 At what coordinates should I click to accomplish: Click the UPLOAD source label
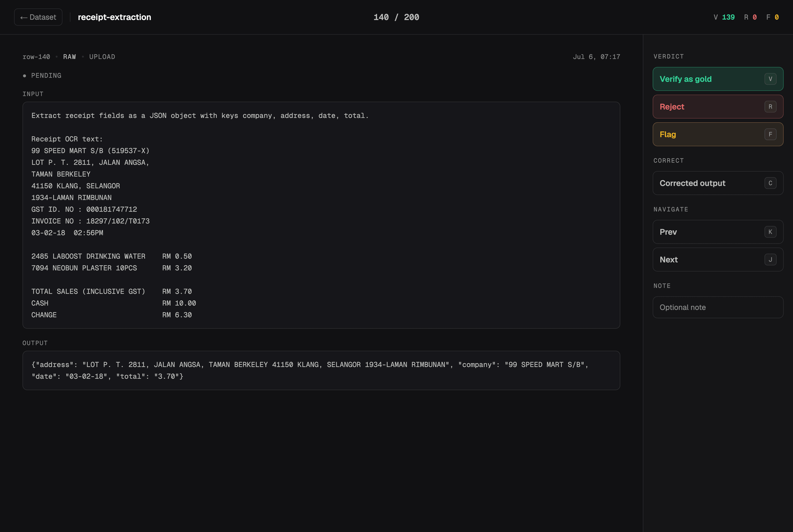point(102,57)
